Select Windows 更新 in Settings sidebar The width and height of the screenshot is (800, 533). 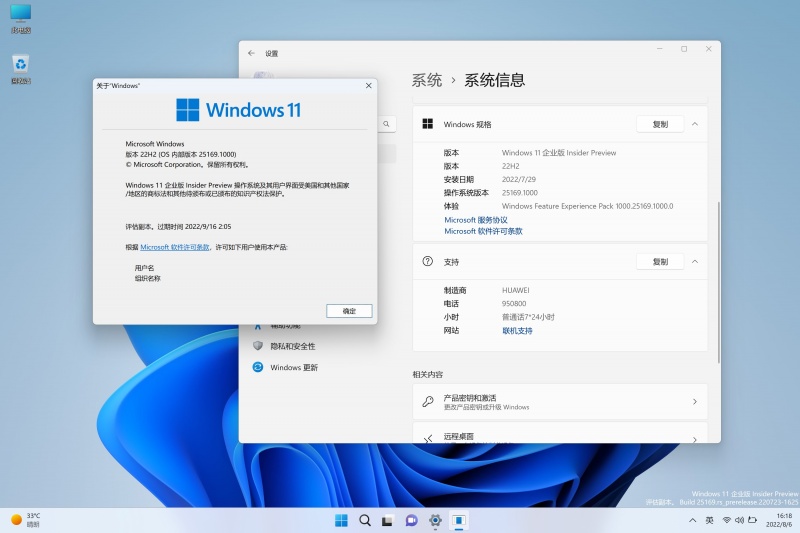(294, 367)
